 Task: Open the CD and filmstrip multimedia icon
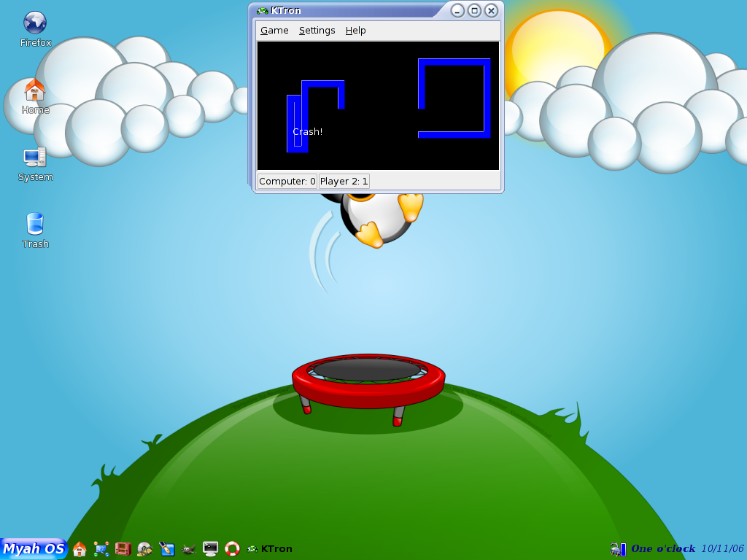[144, 549]
